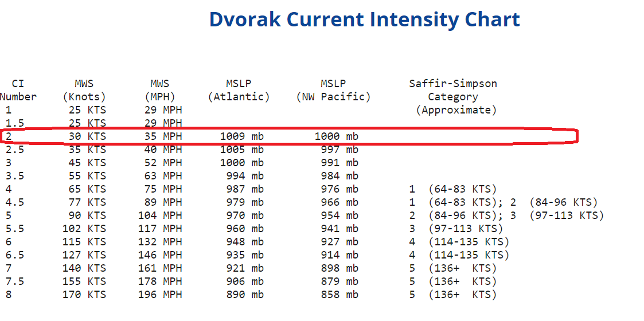This screenshot has height=321, width=644.
Task: Click the "MWS (Knots)" column header
Action: pyautogui.click(x=84, y=91)
